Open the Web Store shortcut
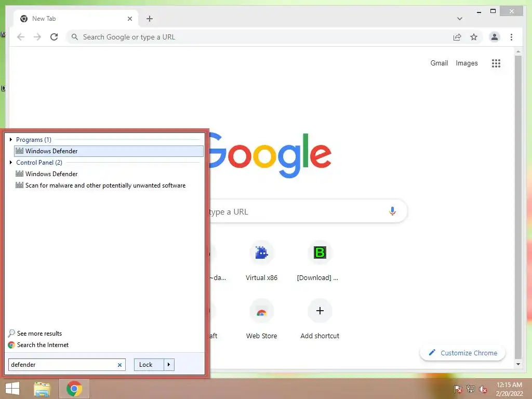Viewport: 532px width, 399px height. point(262,319)
